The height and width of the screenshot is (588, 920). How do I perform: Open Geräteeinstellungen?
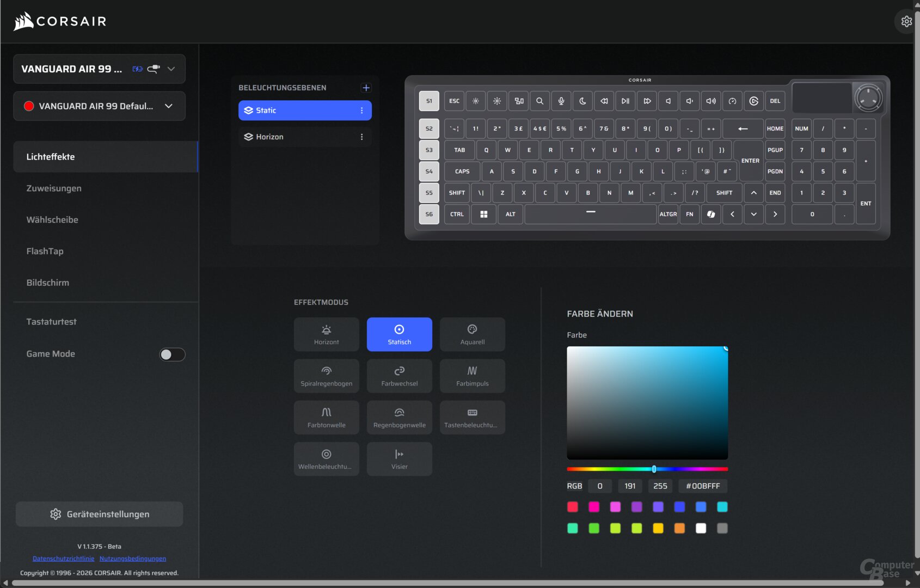pyautogui.click(x=99, y=513)
